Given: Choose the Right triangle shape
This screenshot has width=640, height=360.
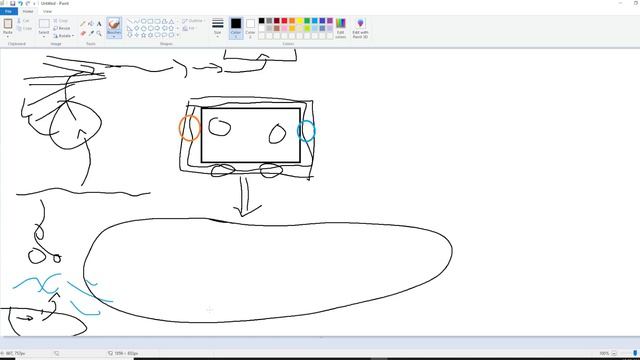Looking at the screenshot, I should [130, 28].
